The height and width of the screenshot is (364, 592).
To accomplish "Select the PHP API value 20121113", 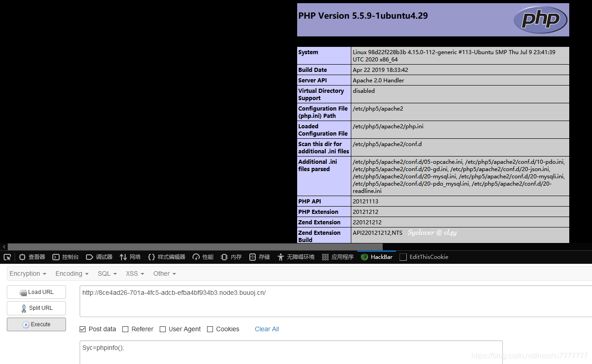I will point(365,201).
